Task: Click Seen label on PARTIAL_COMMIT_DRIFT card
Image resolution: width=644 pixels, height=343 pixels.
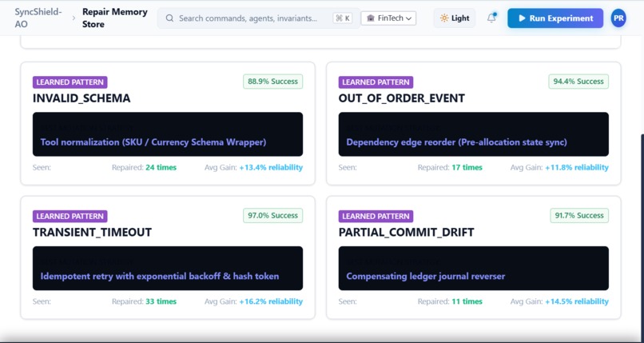Action: tap(348, 301)
